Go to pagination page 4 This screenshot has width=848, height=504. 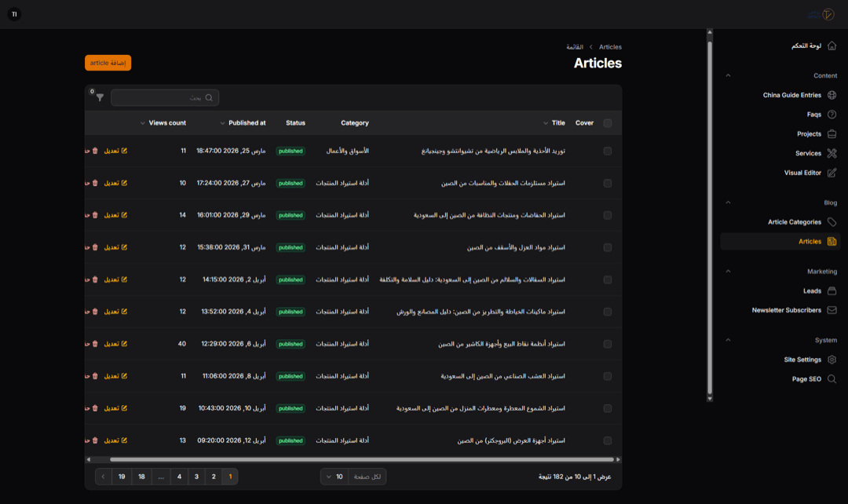179,477
